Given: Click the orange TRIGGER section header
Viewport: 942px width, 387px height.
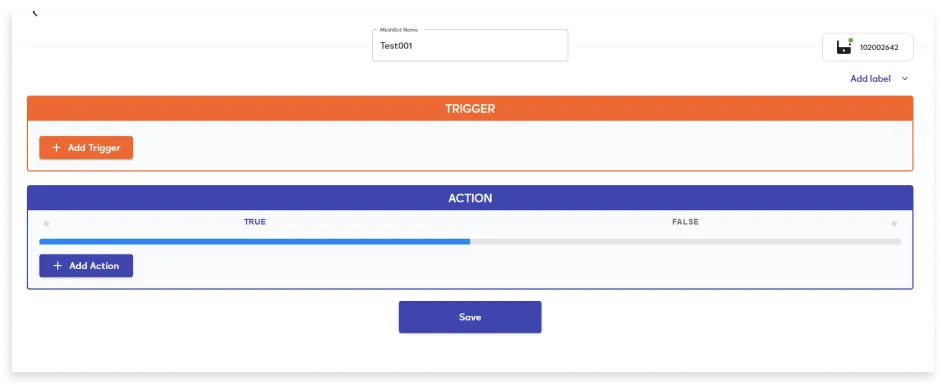Looking at the screenshot, I should [470, 109].
